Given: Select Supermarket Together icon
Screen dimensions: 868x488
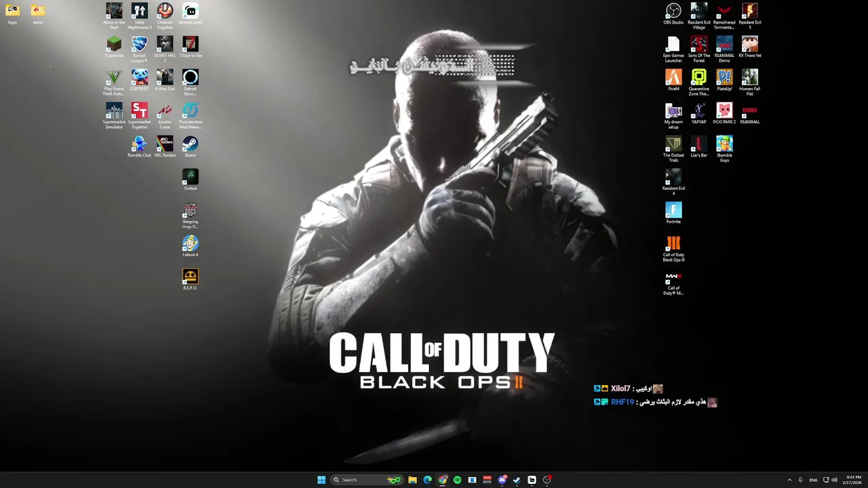Looking at the screenshot, I should tap(140, 116).
